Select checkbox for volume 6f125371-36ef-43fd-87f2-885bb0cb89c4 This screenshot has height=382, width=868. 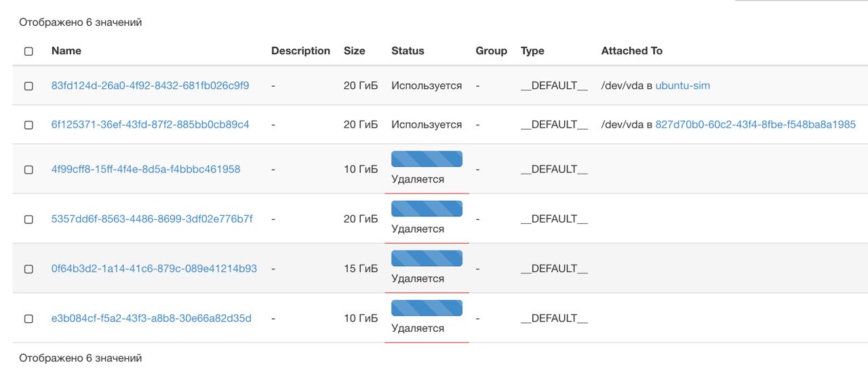coord(28,125)
